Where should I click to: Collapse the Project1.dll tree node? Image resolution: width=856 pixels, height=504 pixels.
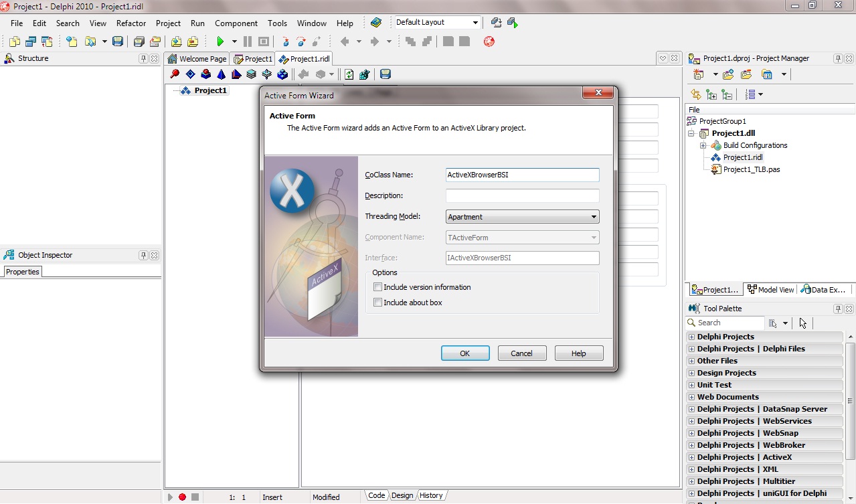691,133
